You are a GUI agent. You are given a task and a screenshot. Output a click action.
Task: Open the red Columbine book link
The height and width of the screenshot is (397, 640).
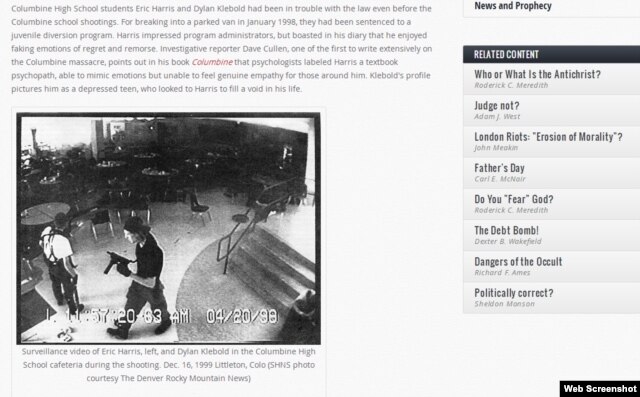tap(212, 62)
